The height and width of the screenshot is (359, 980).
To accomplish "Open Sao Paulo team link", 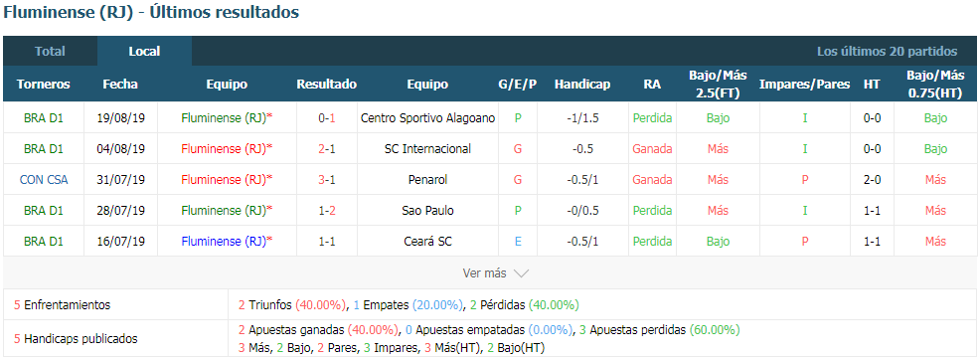I will click(x=428, y=210).
